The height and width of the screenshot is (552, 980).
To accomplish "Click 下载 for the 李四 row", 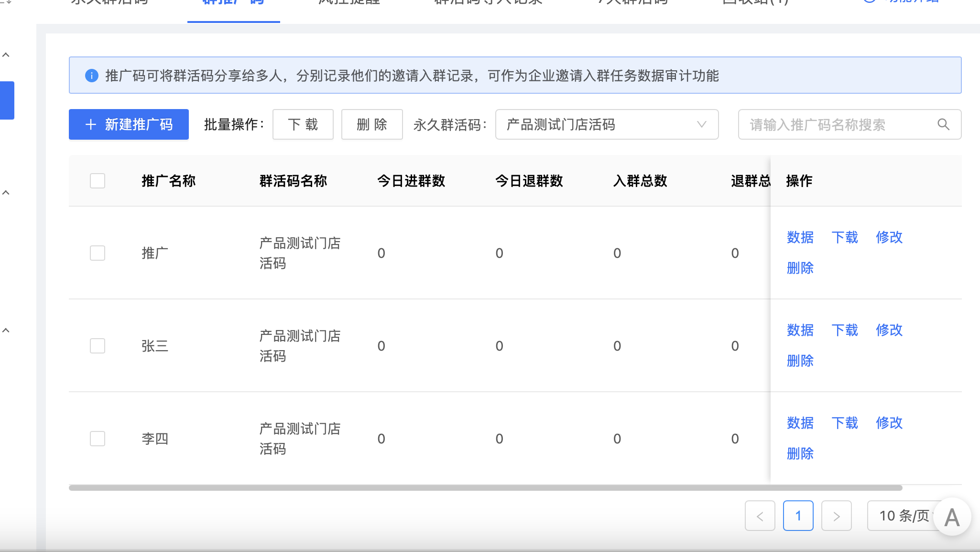I will (845, 423).
